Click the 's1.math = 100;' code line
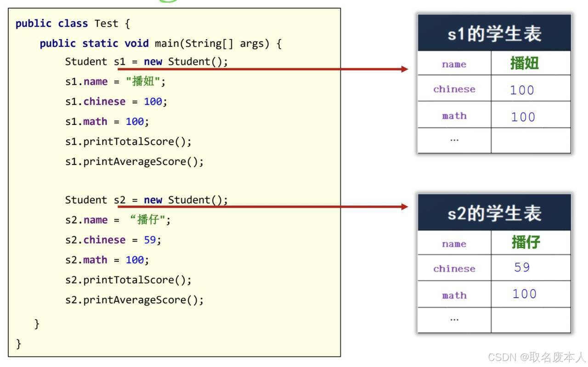 (x=107, y=122)
